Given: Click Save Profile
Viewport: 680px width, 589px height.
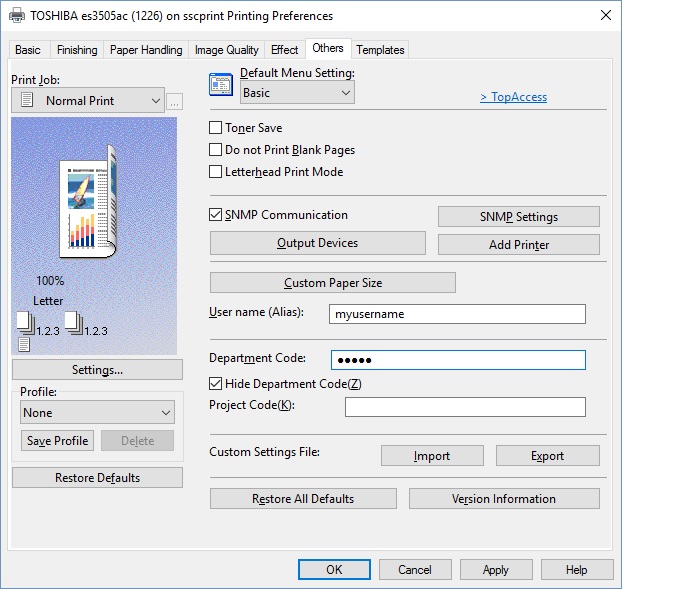Looking at the screenshot, I should (57, 441).
